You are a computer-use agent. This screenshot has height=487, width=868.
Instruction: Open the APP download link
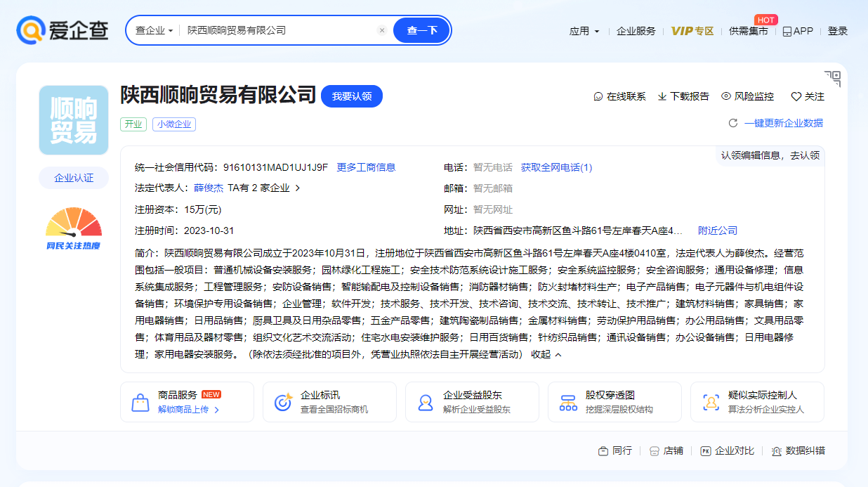point(798,31)
